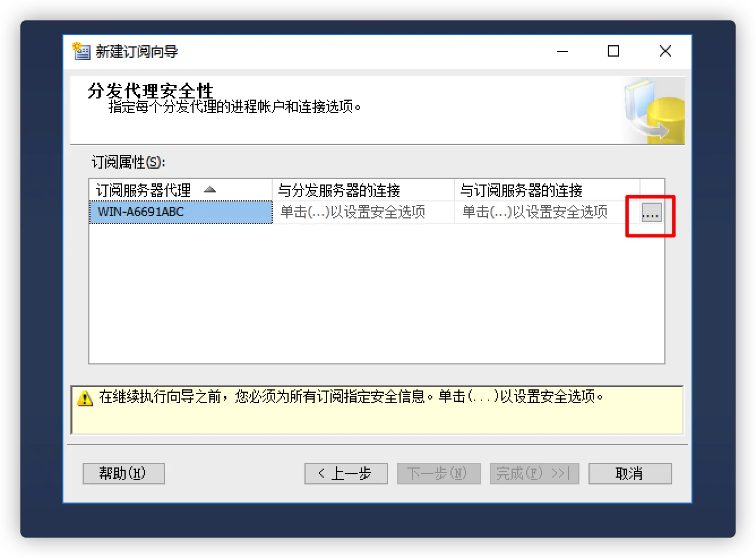The width and height of the screenshot is (756, 558).
Task: Click the disabled 下一步(N) button
Action: point(439,474)
